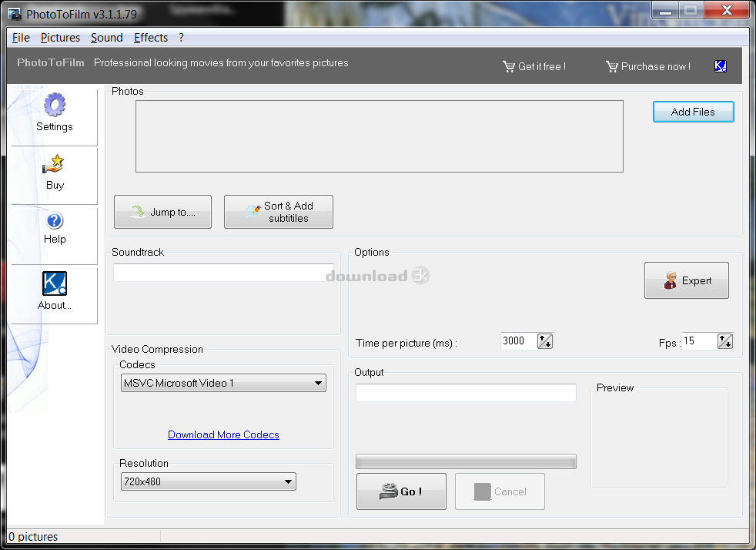Click the Jump to... button
The image size is (756, 550).
point(162,212)
